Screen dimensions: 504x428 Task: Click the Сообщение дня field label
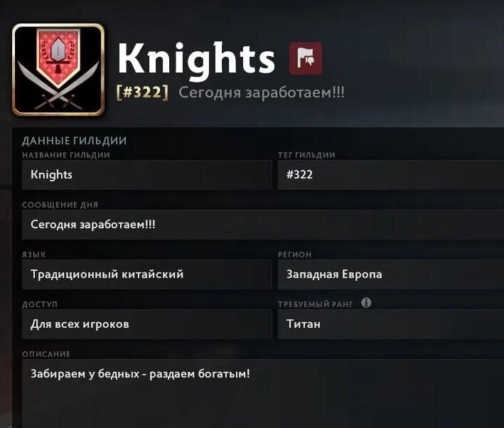pos(60,205)
